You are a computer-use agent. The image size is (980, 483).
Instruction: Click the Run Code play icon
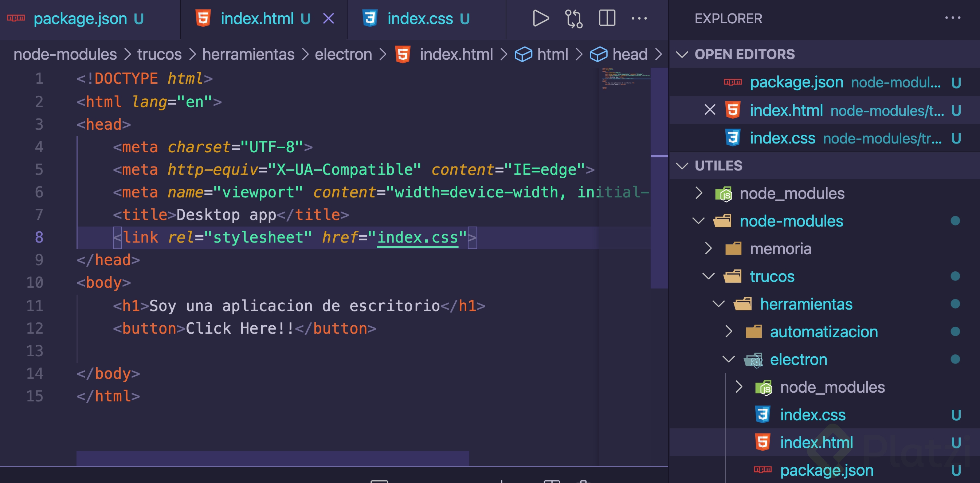(x=540, y=18)
